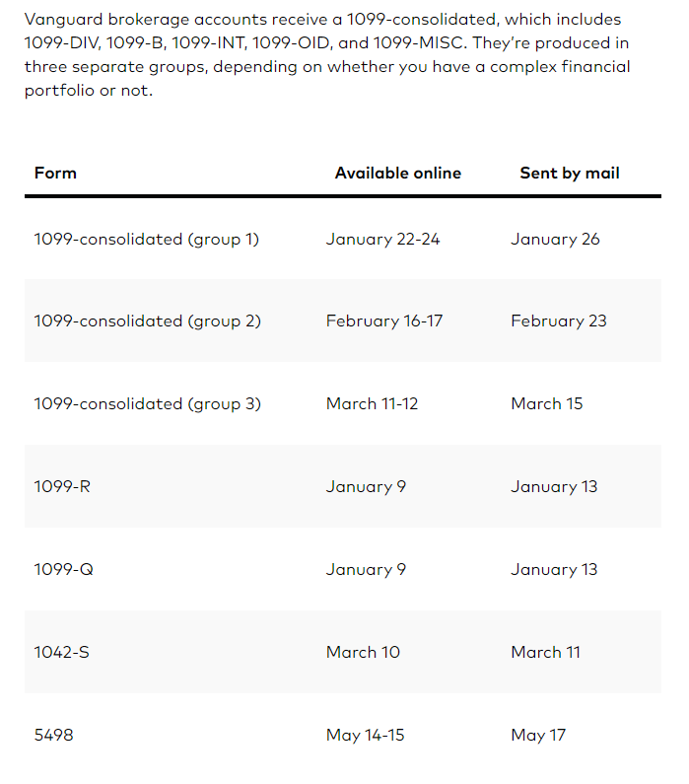This screenshot has width=689, height=784.
Task: Select the 1099-consolidated (group 2) row label
Action: tap(148, 321)
